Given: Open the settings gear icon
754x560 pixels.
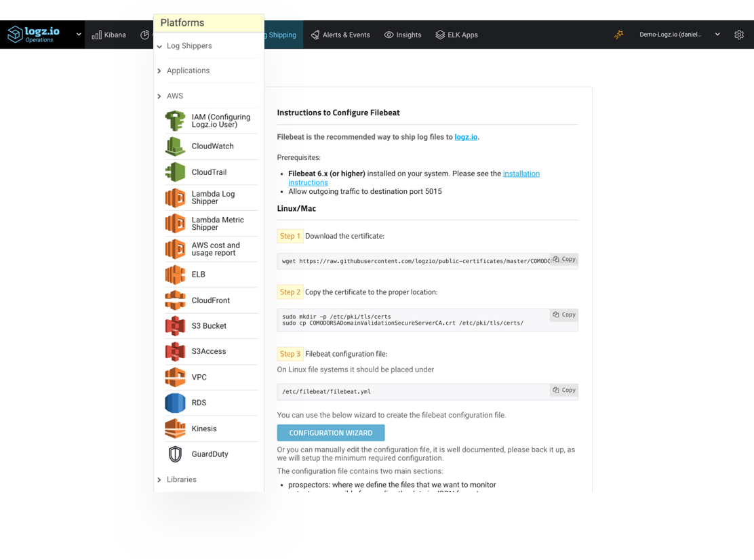Looking at the screenshot, I should pos(739,35).
